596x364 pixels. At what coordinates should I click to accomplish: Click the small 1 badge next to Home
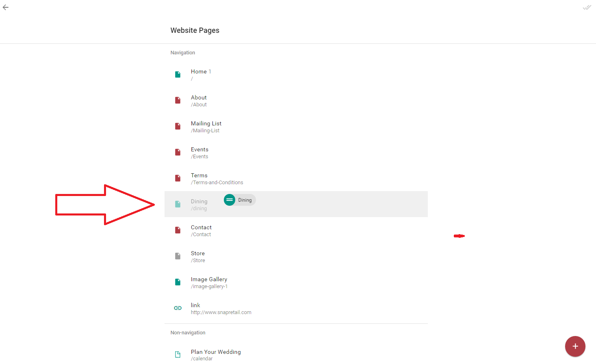pyautogui.click(x=210, y=71)
